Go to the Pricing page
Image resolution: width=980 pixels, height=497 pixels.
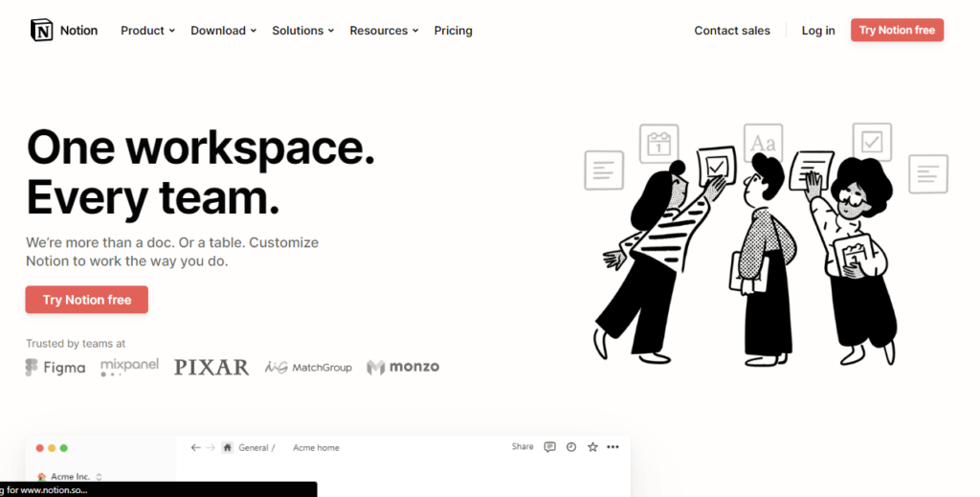click(x=453, y=31)
